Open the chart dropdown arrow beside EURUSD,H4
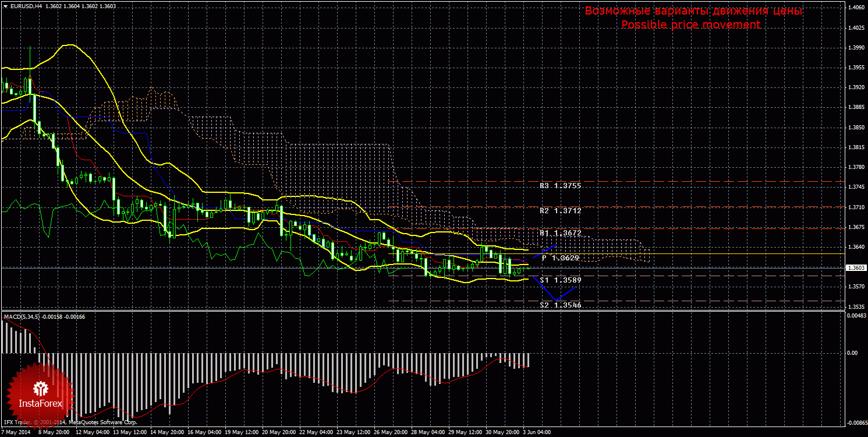Viewport: 868px width, 437px height. 5,6
